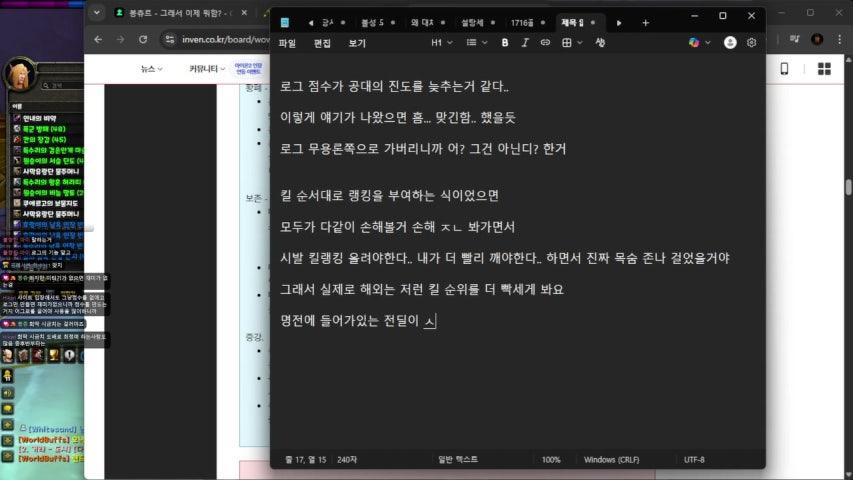
Task: Expand the table insert dropdown
Action: pyautogui.click(x=571, y=43)
